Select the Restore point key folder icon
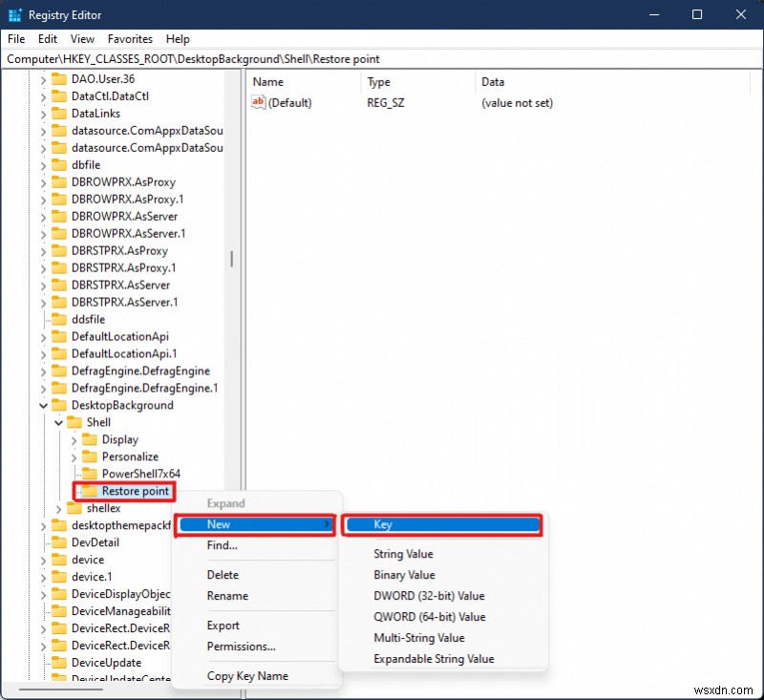The height and width of the screenshot is (700, 764). coord(92,491)
